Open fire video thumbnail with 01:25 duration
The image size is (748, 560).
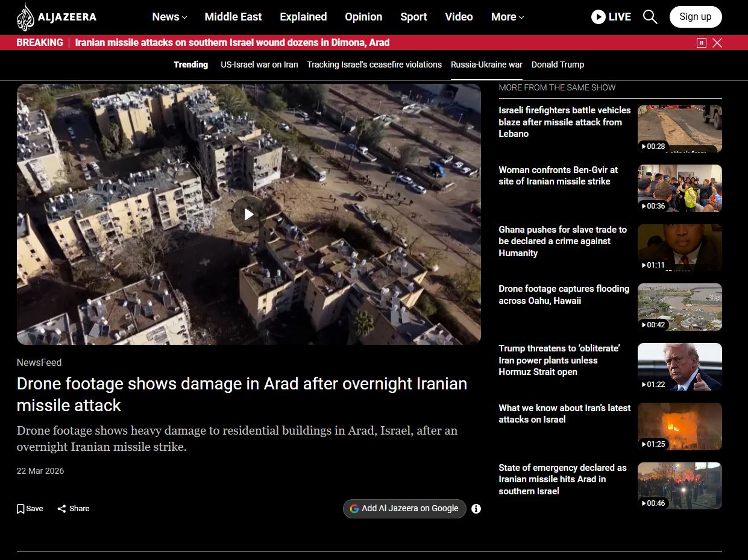679,426
